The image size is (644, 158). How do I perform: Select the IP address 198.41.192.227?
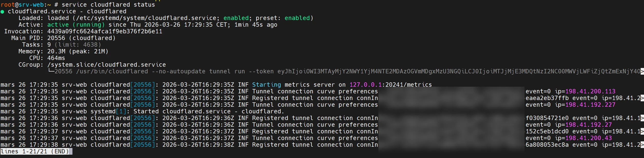pyautogui.click(x=590, y=105)
